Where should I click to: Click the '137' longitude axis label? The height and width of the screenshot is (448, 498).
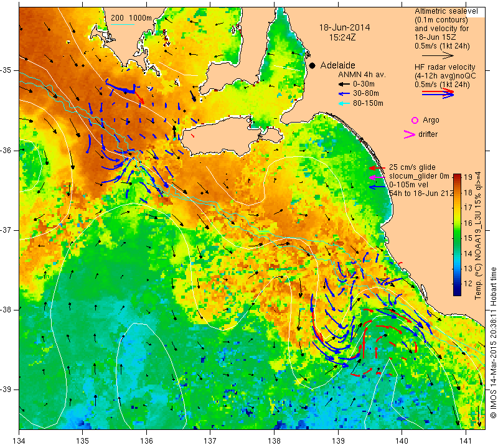click(210, 441)
